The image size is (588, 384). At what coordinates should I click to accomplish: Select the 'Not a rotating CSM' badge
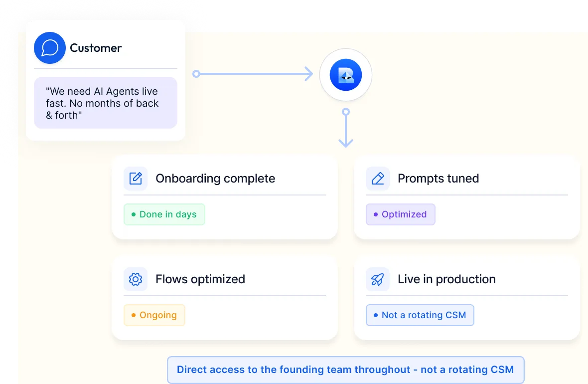tap(420, 315)
